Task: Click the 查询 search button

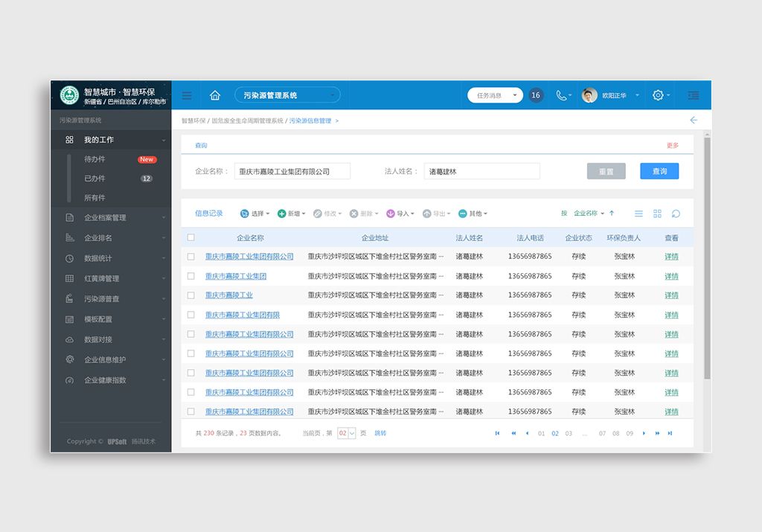Action: [659, 171]
